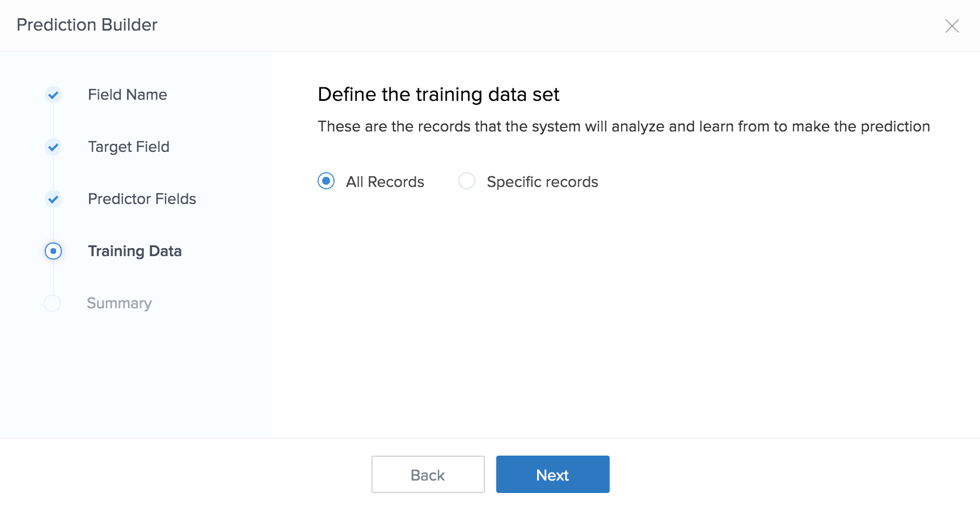The height and width of the screenshot is (510, 980).
Task: Click the Target Field step checkmark icon
Action: [53, 147]
